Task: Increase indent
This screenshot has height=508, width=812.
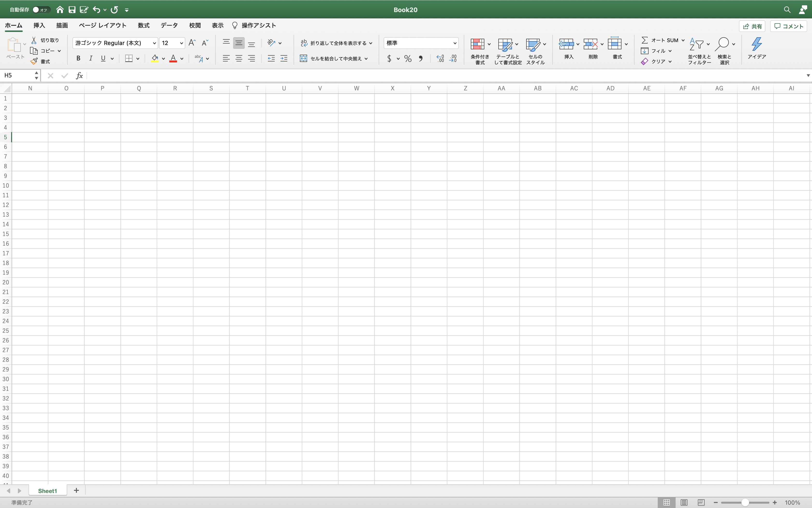Action: click(x=284, y=59)
